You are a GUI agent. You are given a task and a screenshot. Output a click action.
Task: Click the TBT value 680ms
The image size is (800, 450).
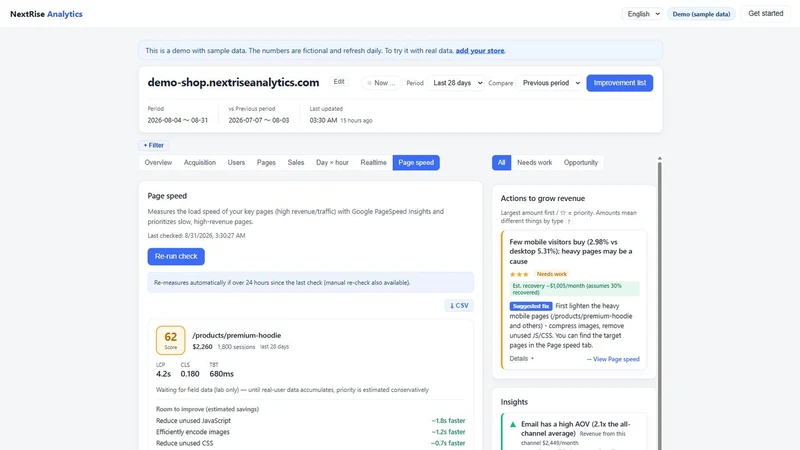click(221, 374)
